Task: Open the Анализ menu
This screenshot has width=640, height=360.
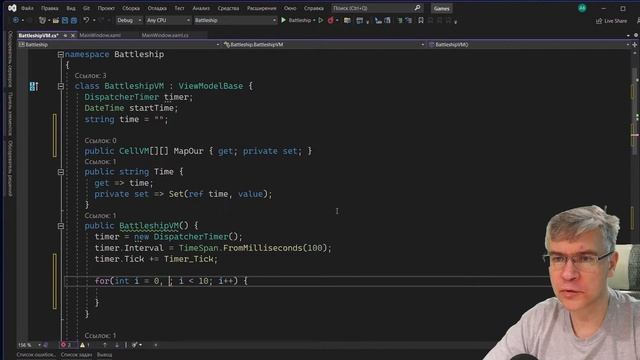Action: 201,8
